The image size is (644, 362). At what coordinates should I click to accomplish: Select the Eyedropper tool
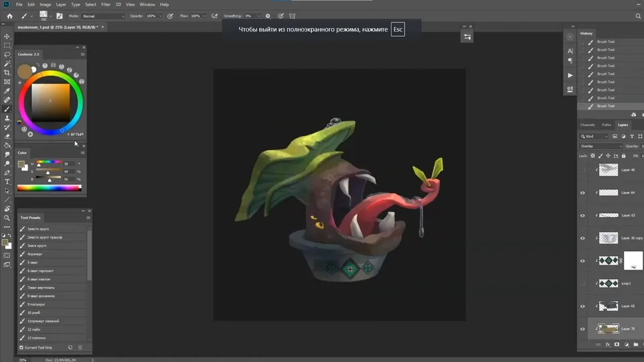click(x=7, y=90)
